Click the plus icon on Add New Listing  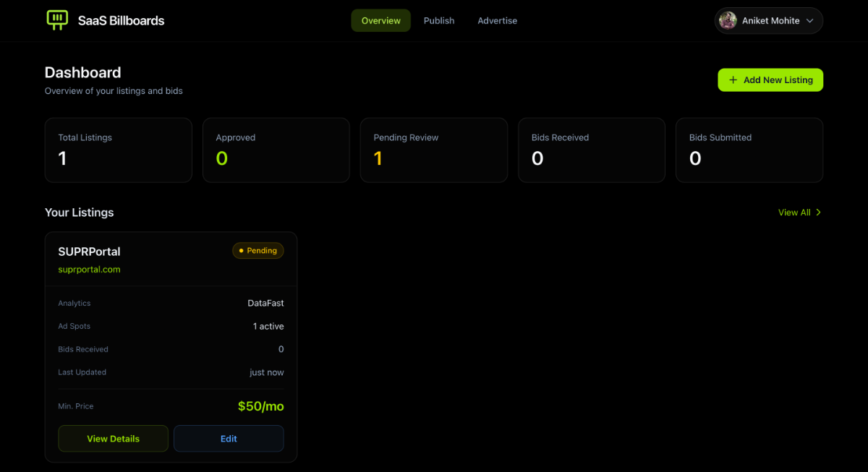point(733,80)
